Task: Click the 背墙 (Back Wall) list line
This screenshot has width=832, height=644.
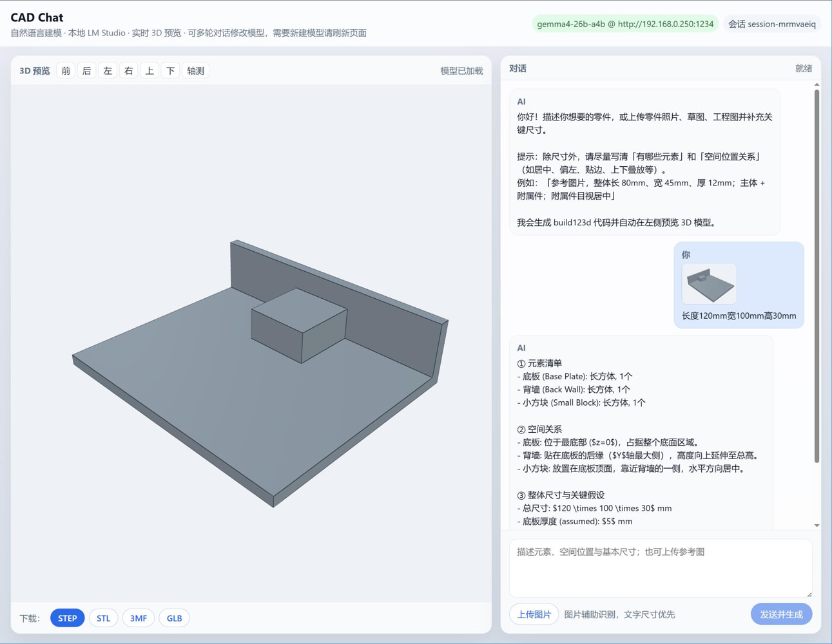Action: click(x=574, y=390)
